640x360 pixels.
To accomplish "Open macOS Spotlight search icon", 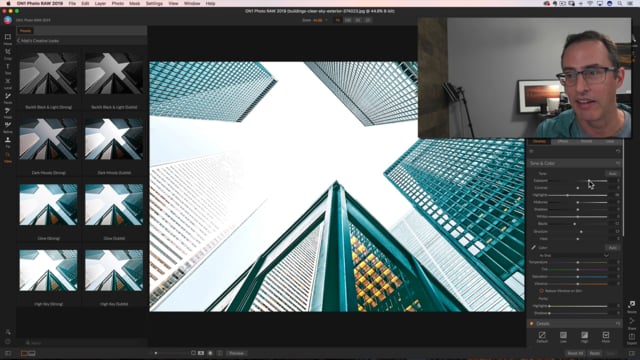I will 620,3.
